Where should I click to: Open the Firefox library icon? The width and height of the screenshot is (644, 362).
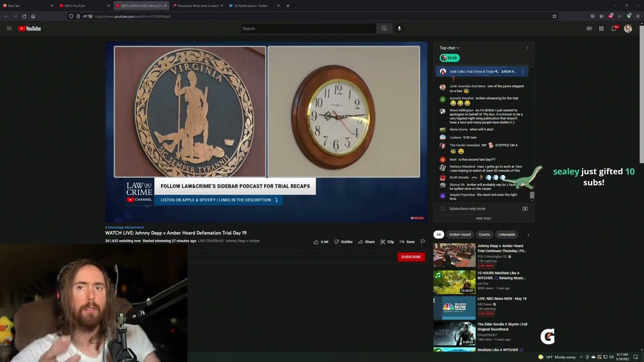coord(601,16)
